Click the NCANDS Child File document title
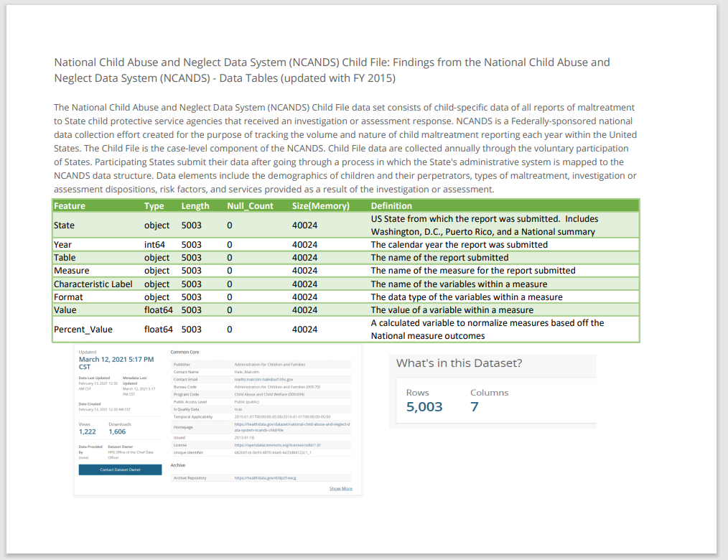728x560 pixels. [x=332, y=70]
